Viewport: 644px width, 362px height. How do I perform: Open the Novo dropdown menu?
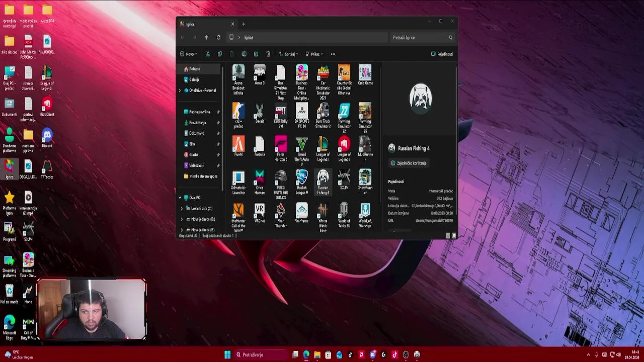coord(188,54)
